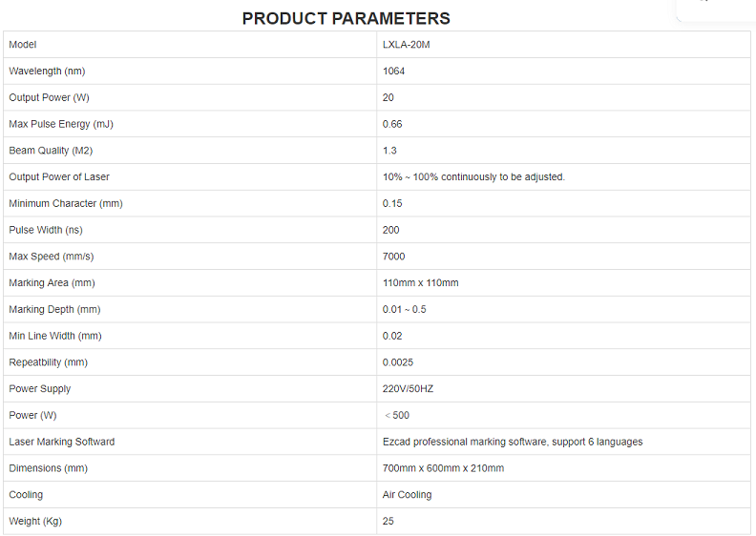Click the Minimum Character (mm) label
This screenshot has height=536, width=756.
[x=66, y=203]
